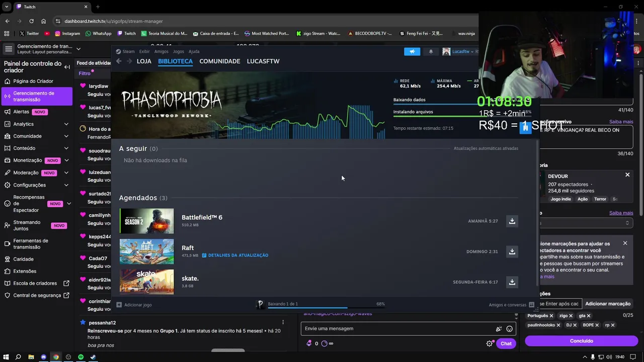Screen dimensions: 644x362
Task: Remove the rp tag
Action: tap(613, 325)
